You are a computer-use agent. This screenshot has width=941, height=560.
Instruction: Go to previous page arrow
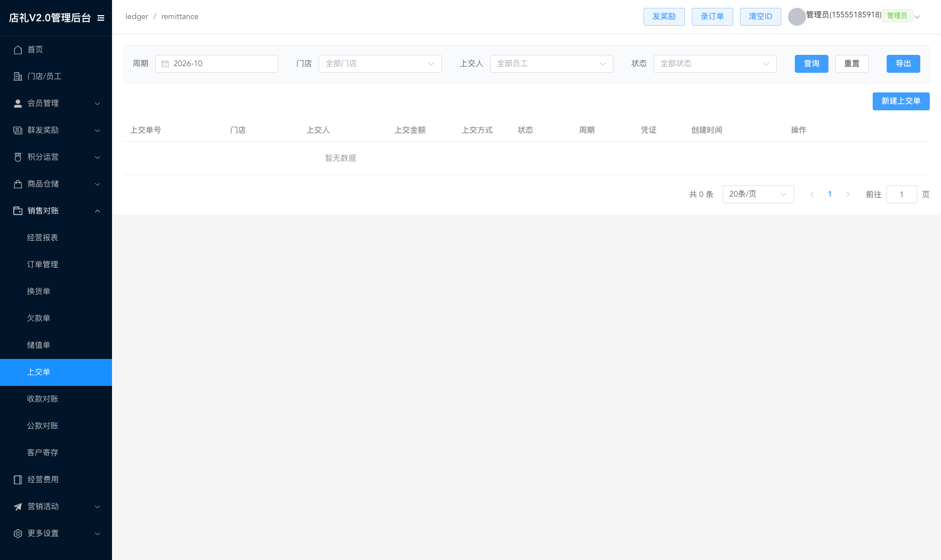click(x=812, y=194)
